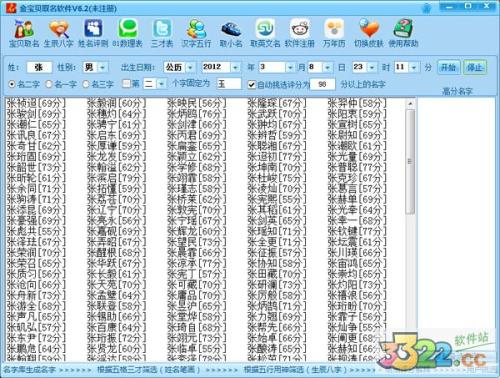The width and height of the screenshot is (500, 378).
Task: Open the 2012 year dropdown
Action: click(x=235, y=67)
